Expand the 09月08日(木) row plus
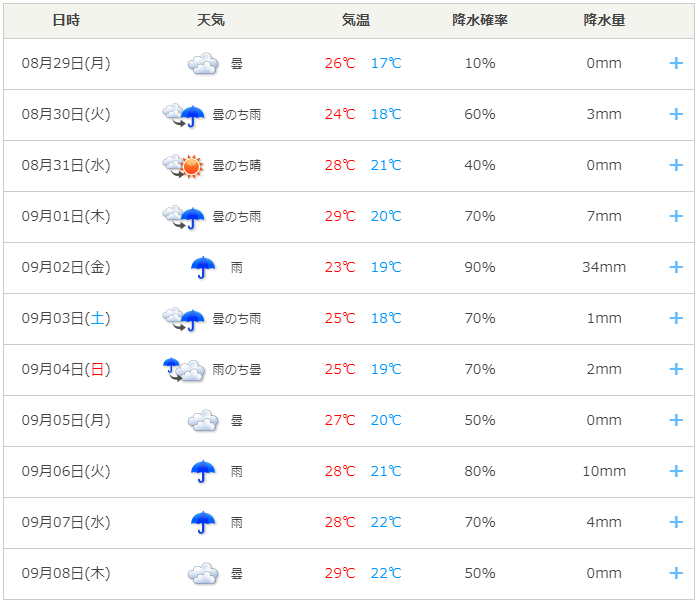This screenshot has height=604, width=699. (676, 573)
